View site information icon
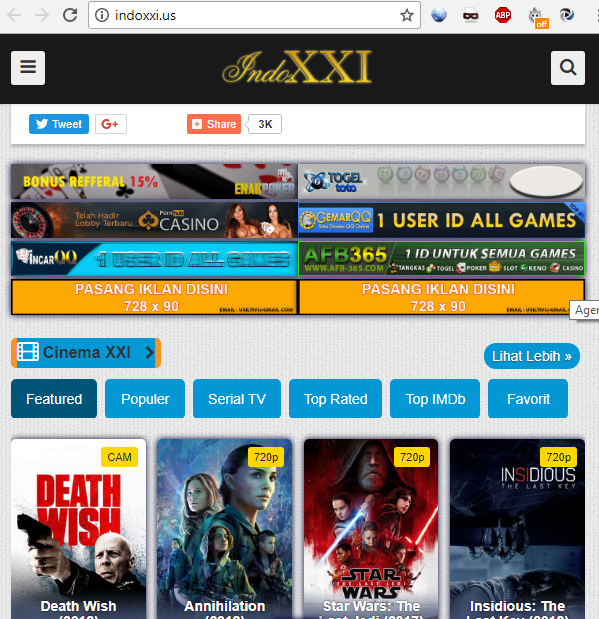599x619 pixels. coord(102,15)
